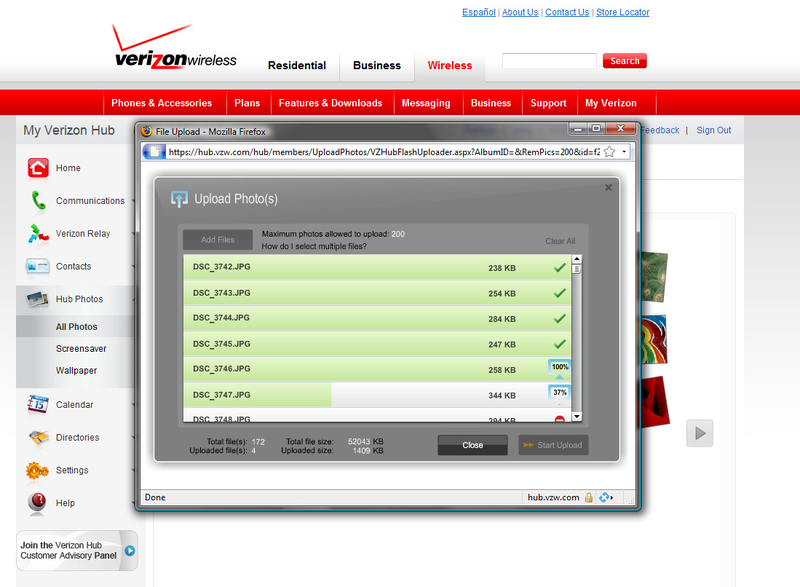Click checkmark for DSC_3744.JPG

pyautogui.click(x=560, y=318)
